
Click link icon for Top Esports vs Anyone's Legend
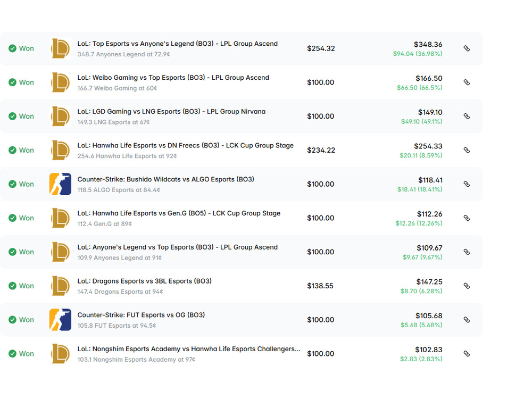pyautogui.click(x=467, y=48)
